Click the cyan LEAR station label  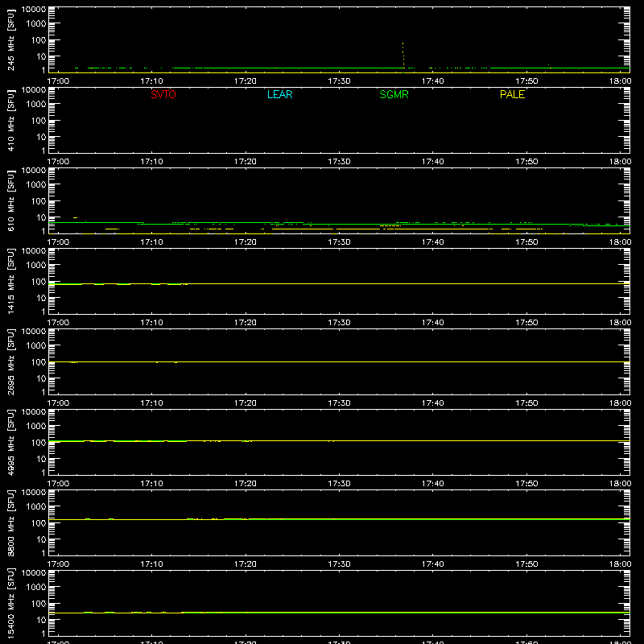[279, 94]
